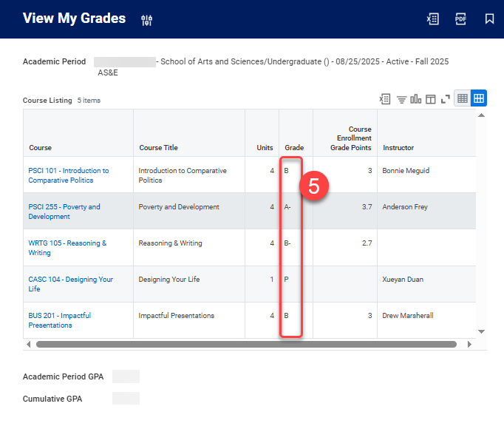Click the horizontal scrollbar thumb
The height and width of the screenshot is (429, 504).
[246, 345]
